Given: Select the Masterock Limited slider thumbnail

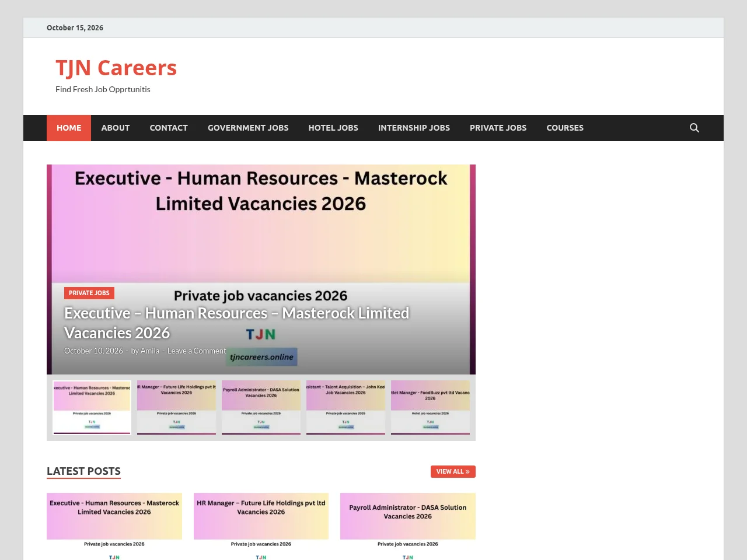Looking at the screenshot, I should [x=92, y=407].
